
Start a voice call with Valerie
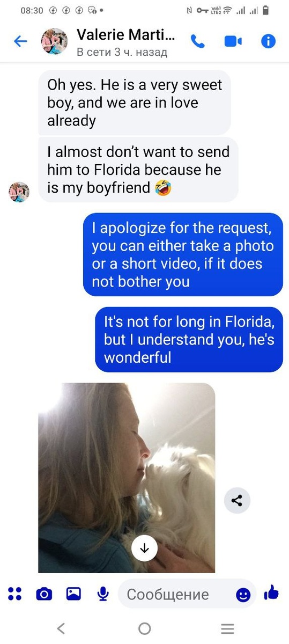coord(198,41)
